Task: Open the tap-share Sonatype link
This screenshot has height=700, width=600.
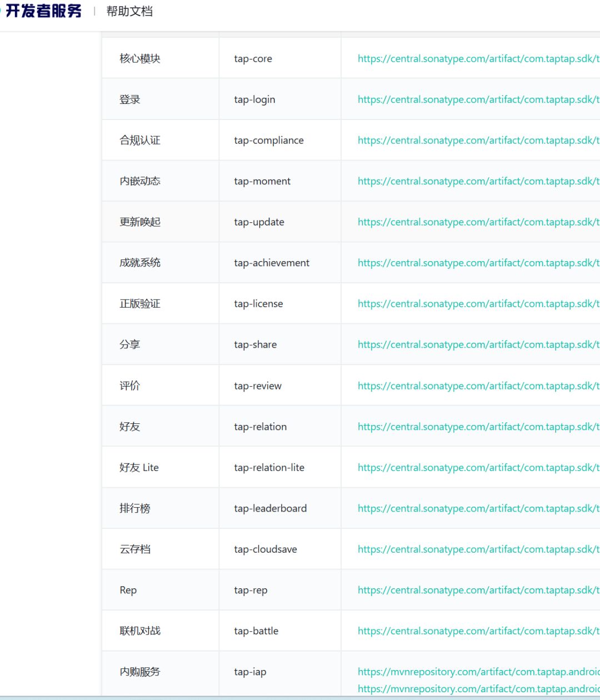Action: [x=478, y=344]
